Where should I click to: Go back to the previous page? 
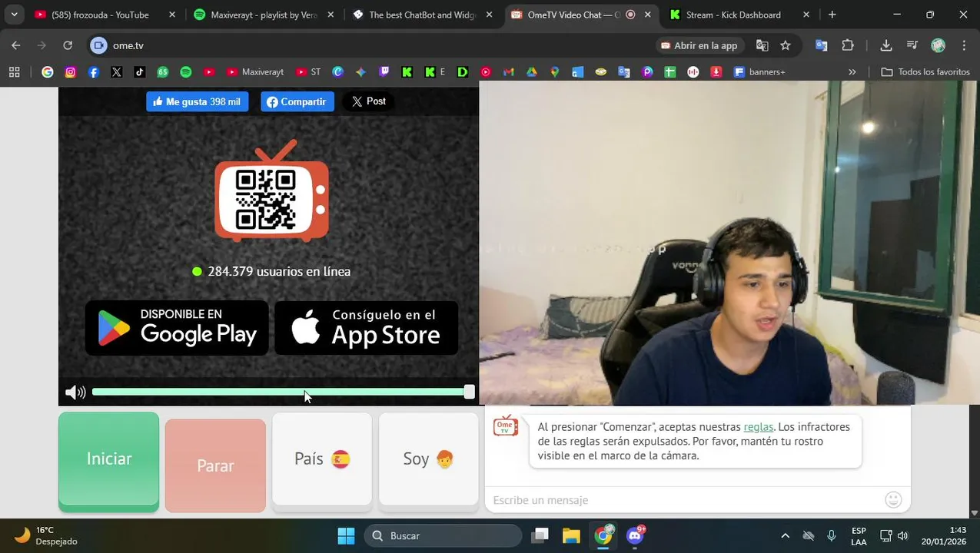[16, 45]
